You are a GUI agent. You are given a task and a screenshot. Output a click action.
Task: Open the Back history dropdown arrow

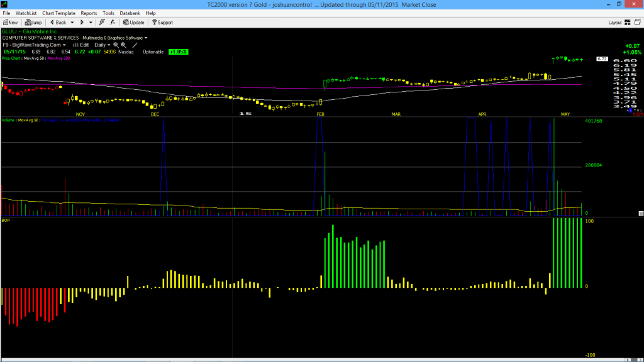(x=72, y=23)
